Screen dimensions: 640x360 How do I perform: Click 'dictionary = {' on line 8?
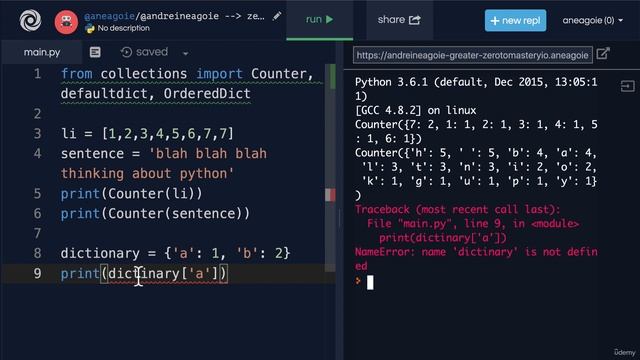(116, 253)
